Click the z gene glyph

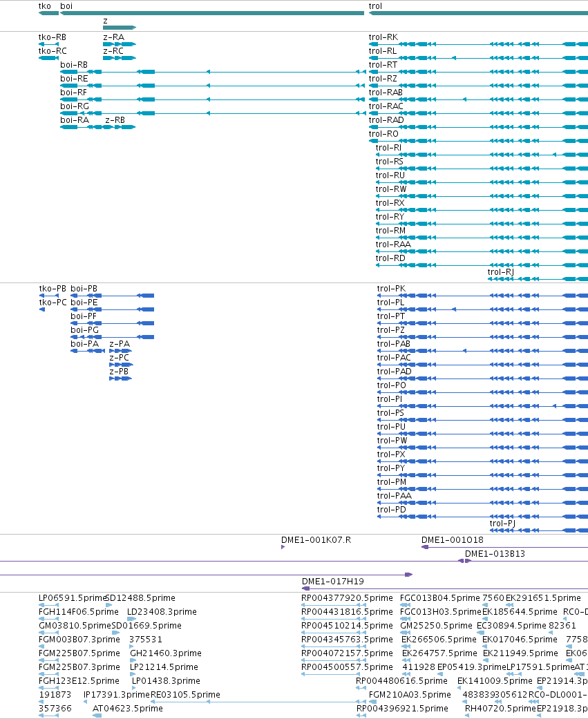(x=120, y=28)
